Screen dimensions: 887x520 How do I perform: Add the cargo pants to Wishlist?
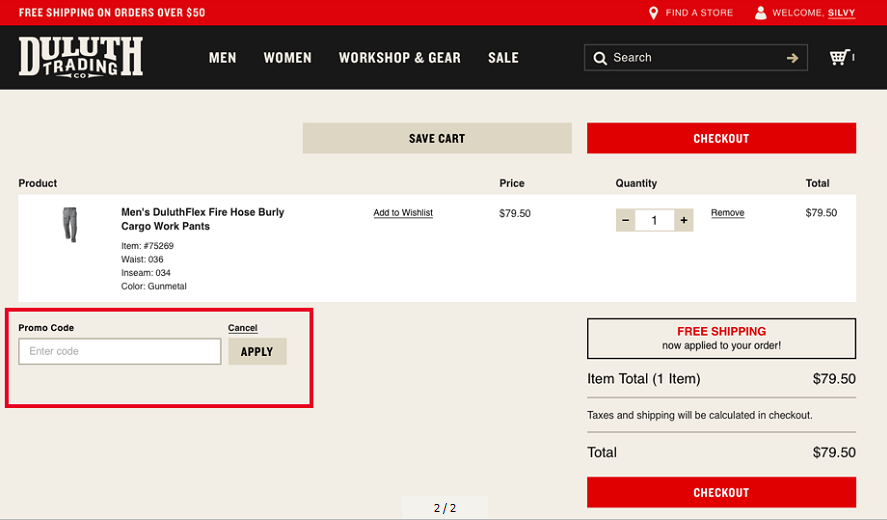(403, 213)
